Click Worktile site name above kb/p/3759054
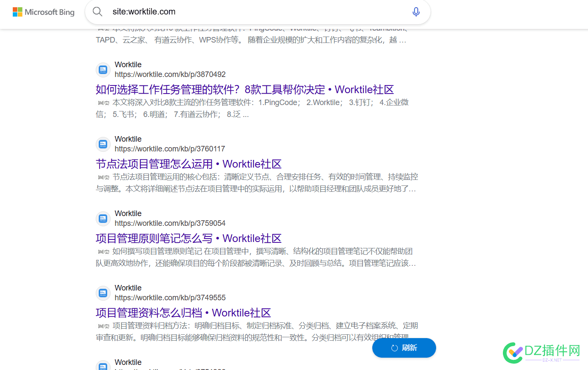 (x=128, y=213)
